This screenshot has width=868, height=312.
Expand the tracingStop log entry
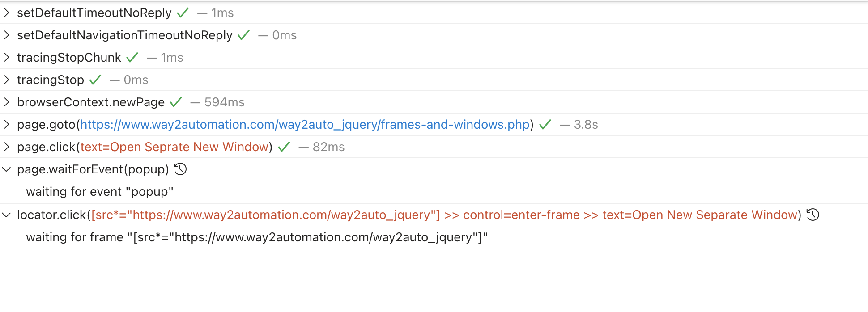click(6, 80)
